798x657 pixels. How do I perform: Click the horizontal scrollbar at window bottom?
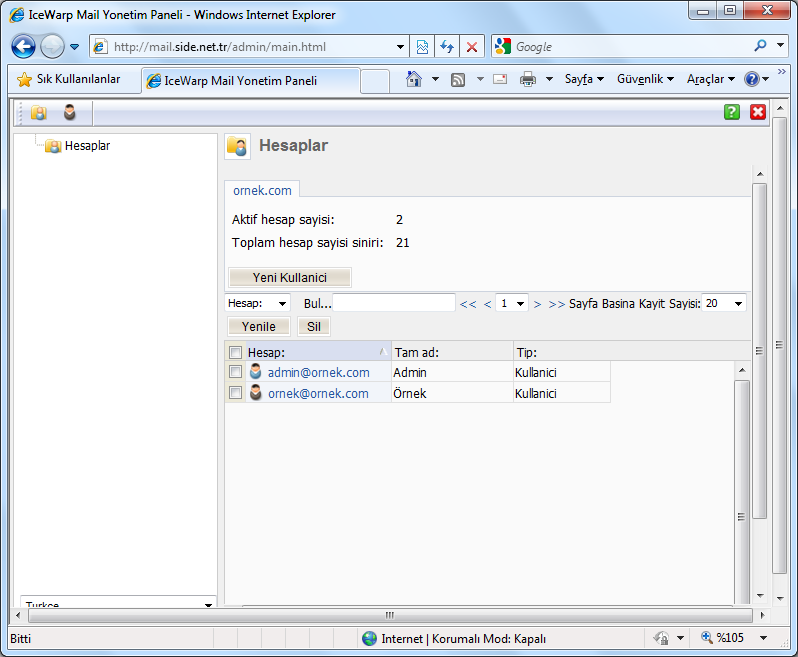point(390,615)
